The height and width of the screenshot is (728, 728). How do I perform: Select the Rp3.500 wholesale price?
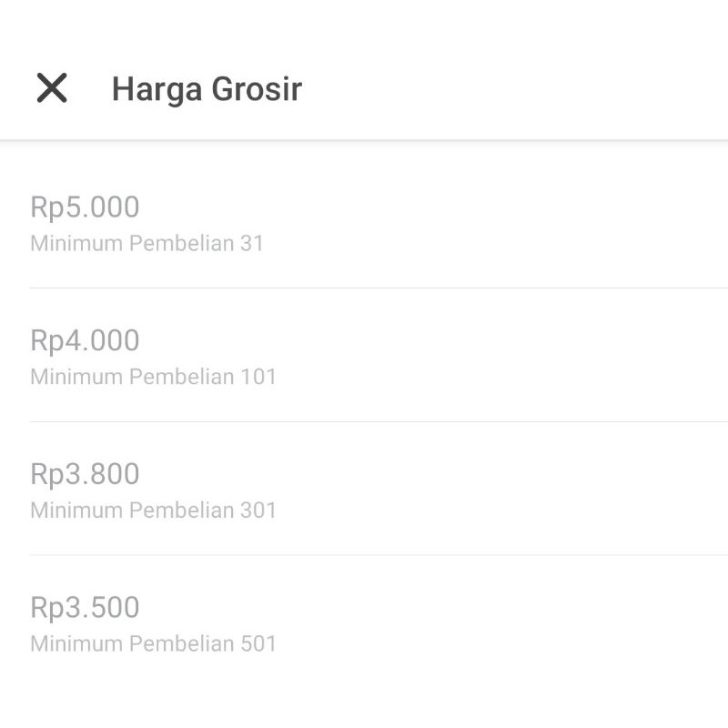tap(85, 607)
